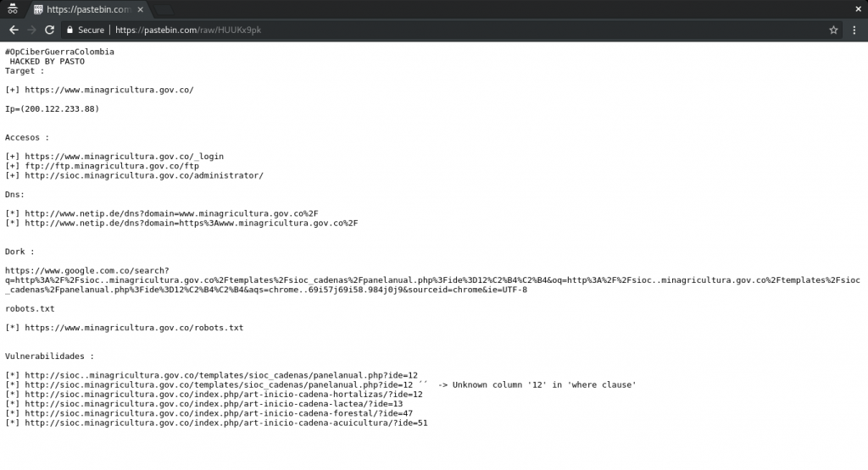Go back to the previous page
The height and width of the screenshot is (470, 868).
[14, 30]
